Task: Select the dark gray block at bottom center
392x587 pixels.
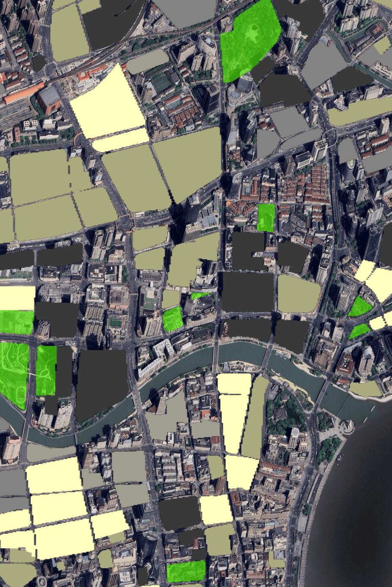Action: [179, 513]
